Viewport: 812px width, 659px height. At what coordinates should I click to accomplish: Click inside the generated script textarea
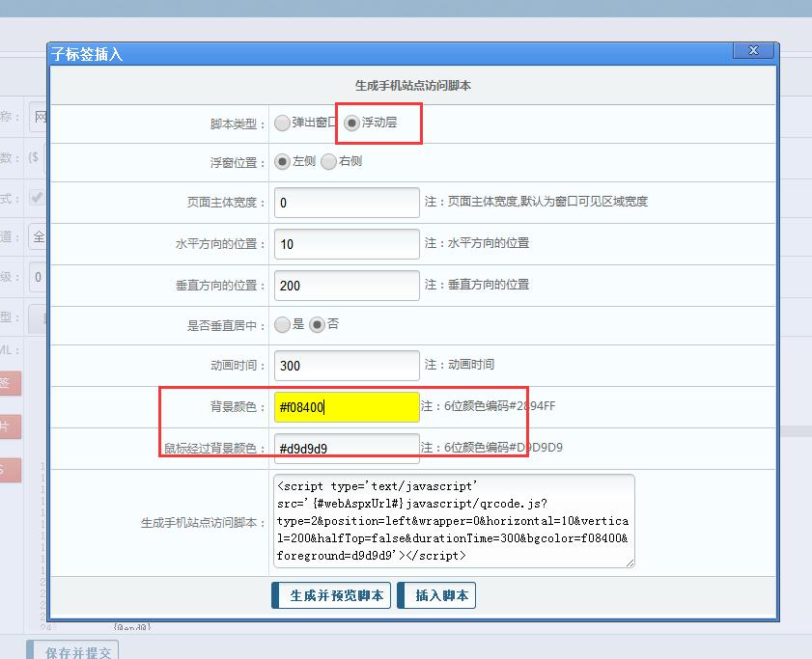(x=454, y=521)
